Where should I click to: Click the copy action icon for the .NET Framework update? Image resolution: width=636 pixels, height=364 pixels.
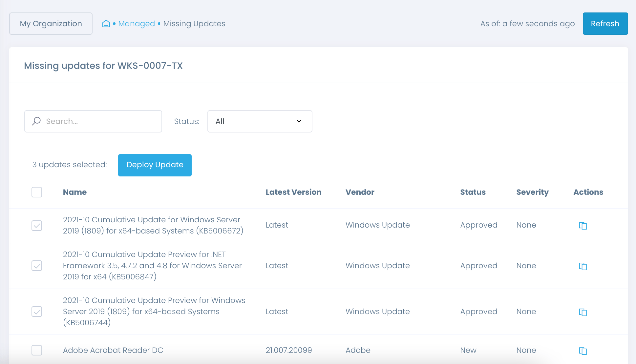(583, 267)
